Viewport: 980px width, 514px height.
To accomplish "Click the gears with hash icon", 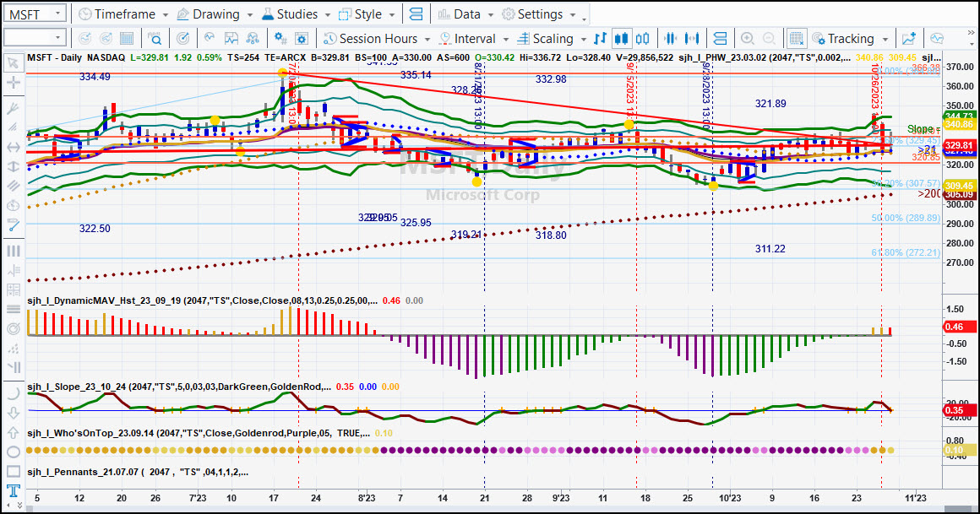I will [280, 39].
